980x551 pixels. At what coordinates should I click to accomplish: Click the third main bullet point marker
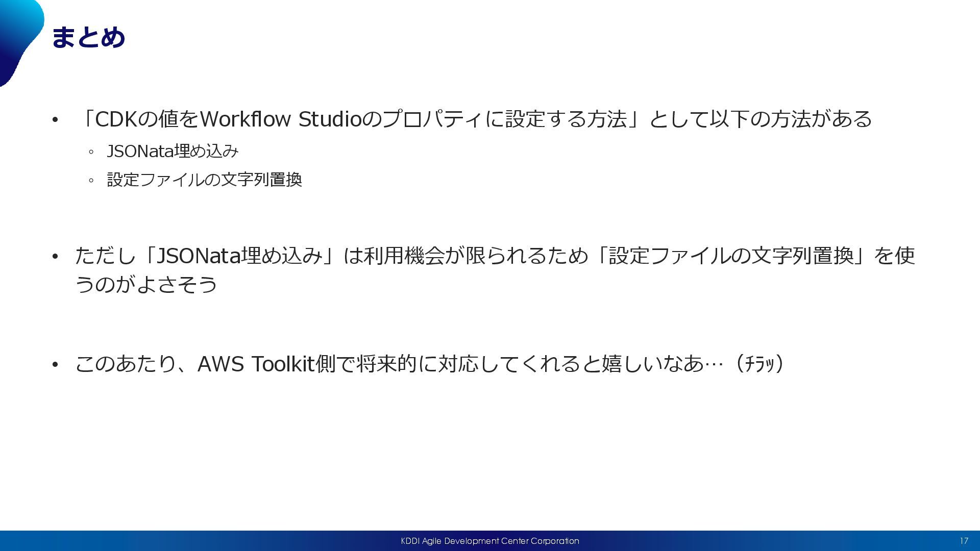pos(55,365)
